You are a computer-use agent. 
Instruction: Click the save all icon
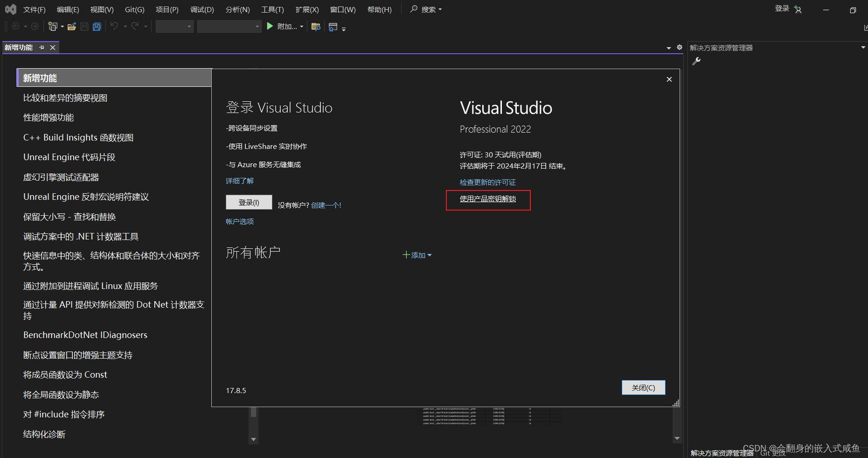pos(97,27)
